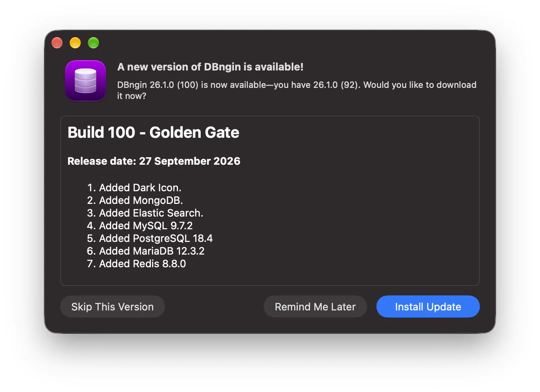Viewport: 540px width, 392px height.
Task: Click "Release date: 27 September 2026" text
Action: (x=154, y=161)
